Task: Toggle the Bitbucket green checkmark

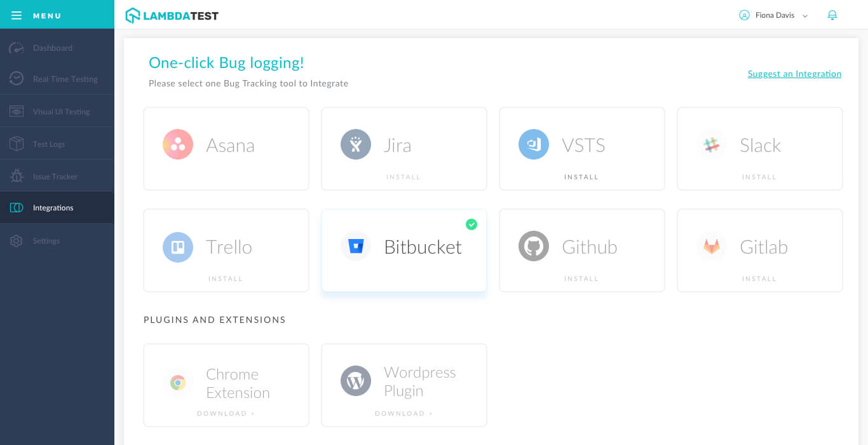Action: [471, 224]
